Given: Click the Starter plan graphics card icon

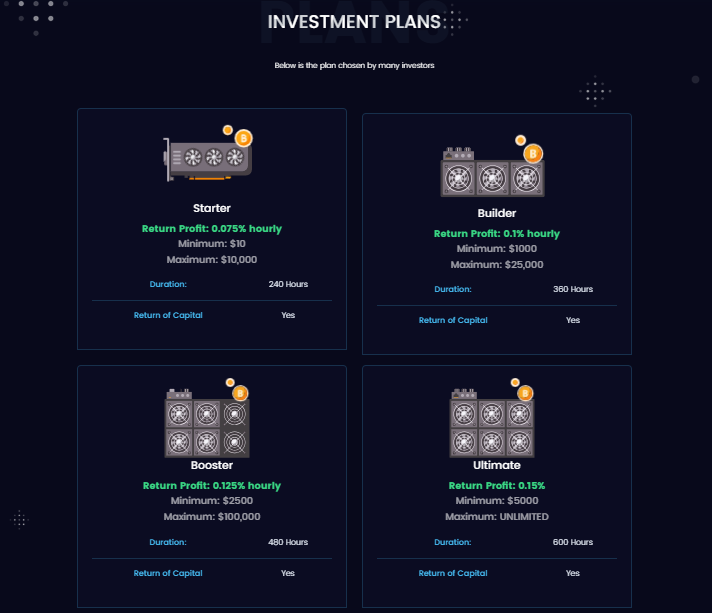Looking at the screenshot, I should (207, 158).
